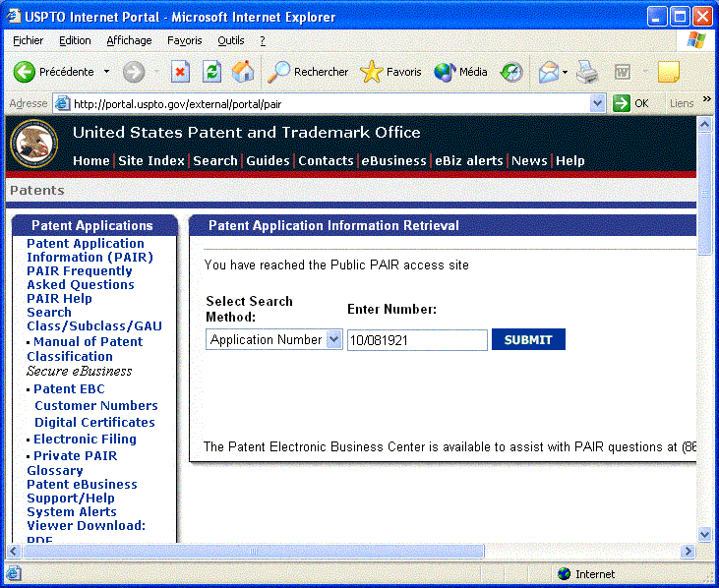Viewport: 719px width, 588px height.
Task: Click the Windows flag logo
Action: point(696,40)
